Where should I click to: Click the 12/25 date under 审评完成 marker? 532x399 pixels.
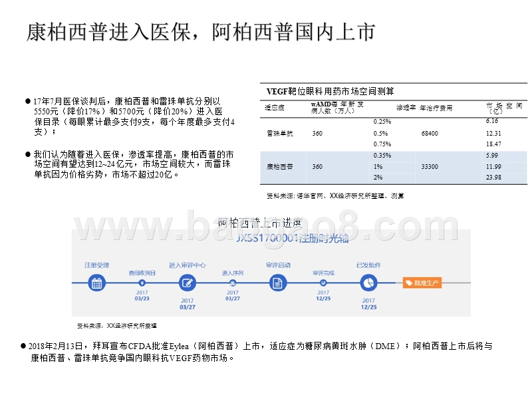pyautogui.click(x=323, y=299)
